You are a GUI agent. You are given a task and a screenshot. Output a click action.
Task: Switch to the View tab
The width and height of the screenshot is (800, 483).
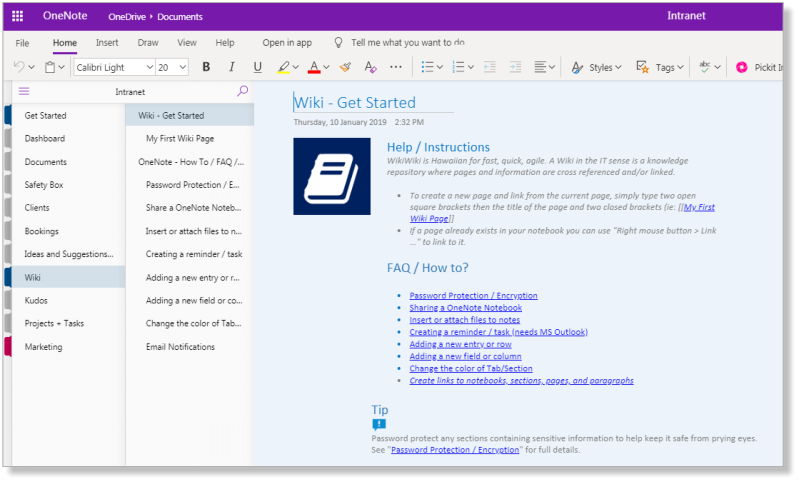tap(187, 43)
